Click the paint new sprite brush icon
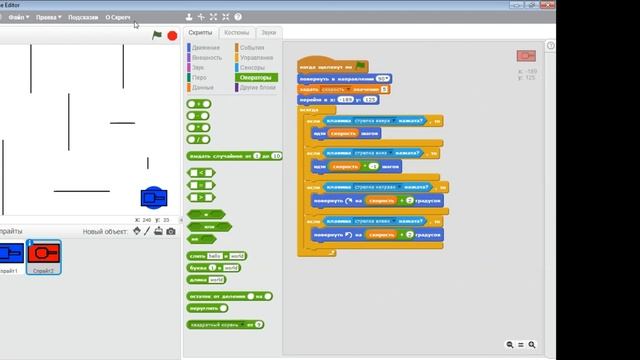640x360 pixels. [x=147, y=231]
